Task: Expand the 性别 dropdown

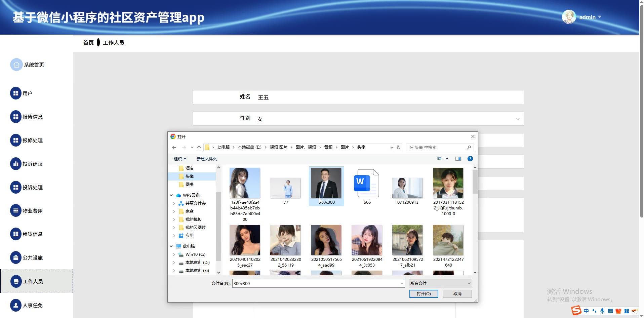Action: (x=517, y=119)
